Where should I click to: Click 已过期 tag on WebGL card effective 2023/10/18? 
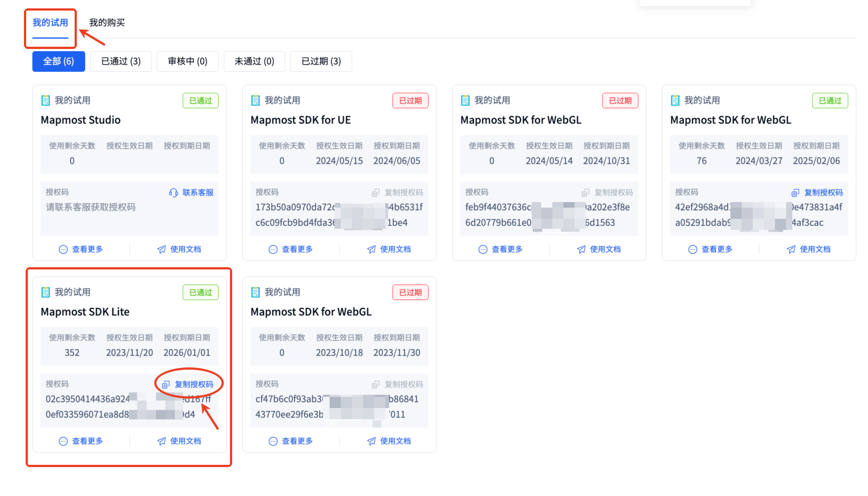click(x=410, y=293)
